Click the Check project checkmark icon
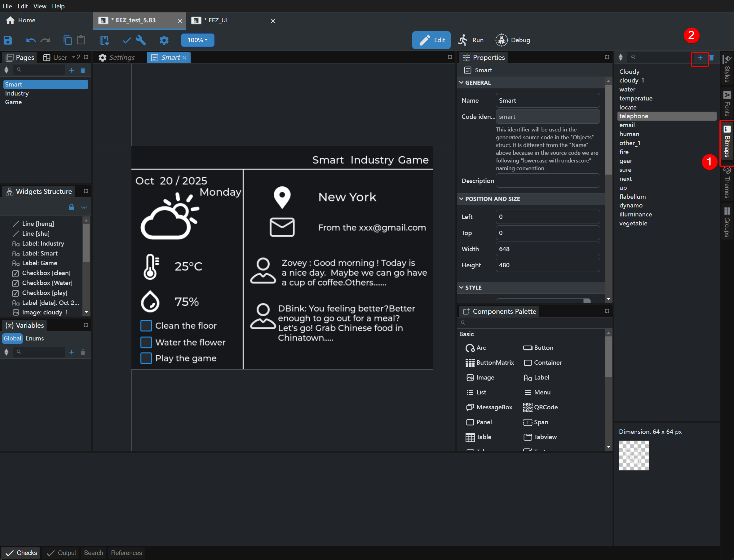This screenshot has height=560, width=734. tap(126, 40)
